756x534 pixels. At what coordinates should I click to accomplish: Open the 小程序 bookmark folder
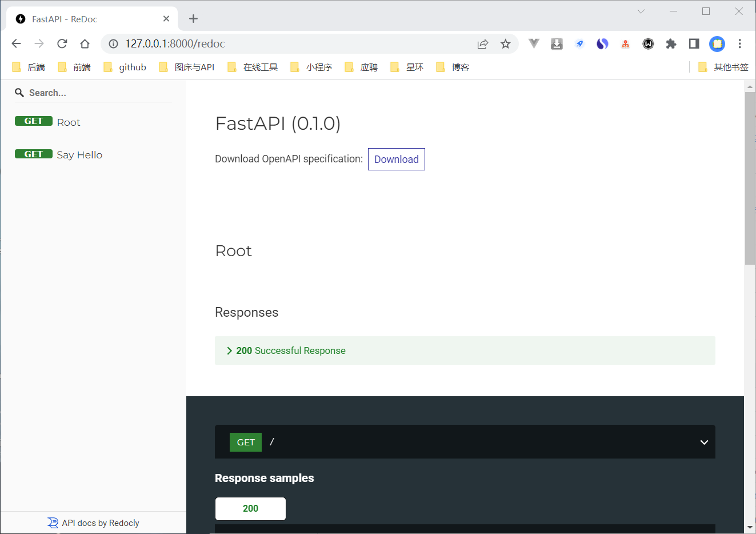[x=311, y=67]
